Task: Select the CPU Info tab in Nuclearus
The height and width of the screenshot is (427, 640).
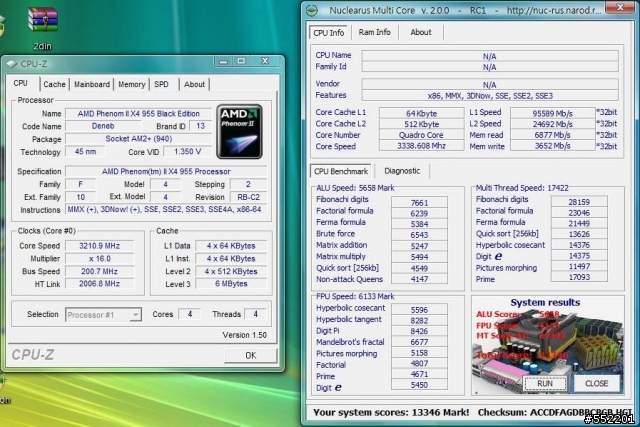Action: click(x=329, y=33)
